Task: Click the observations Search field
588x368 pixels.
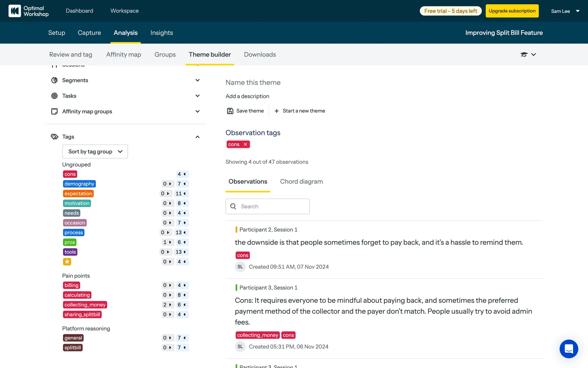Action: coord(273,206)
